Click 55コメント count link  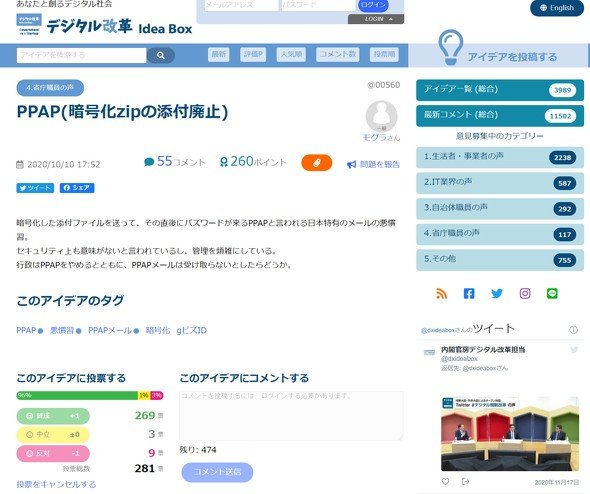[175, 162]
